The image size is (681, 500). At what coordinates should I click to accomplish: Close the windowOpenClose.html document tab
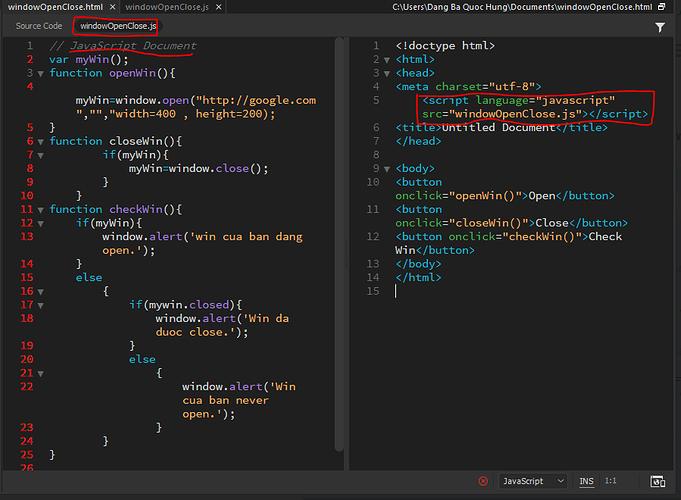[112, 7]
